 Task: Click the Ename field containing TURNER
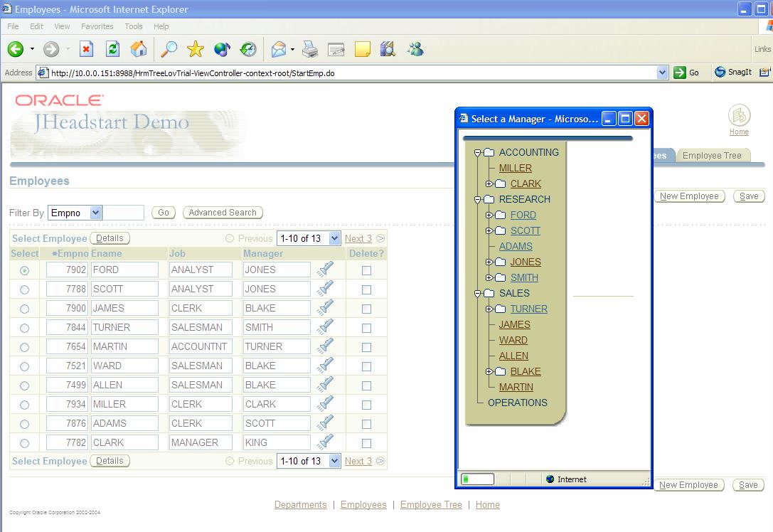[x=124, y=328]
